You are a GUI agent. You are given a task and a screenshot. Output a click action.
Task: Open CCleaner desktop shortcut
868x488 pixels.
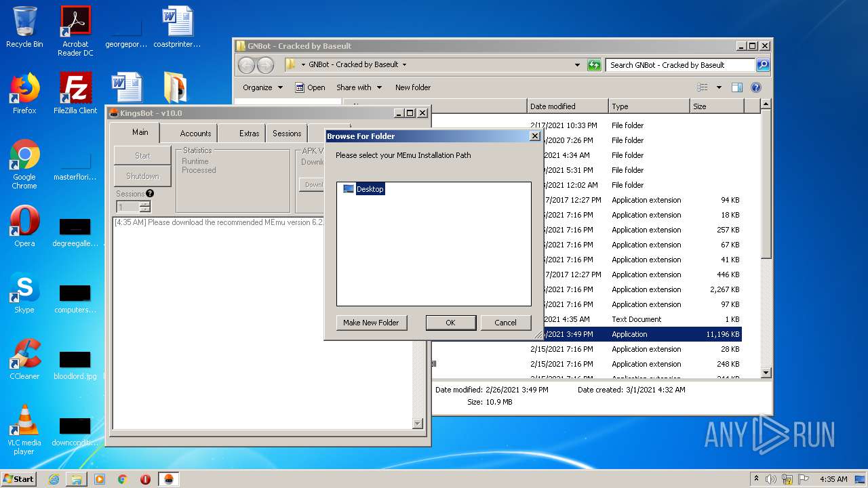coord(24,359)
